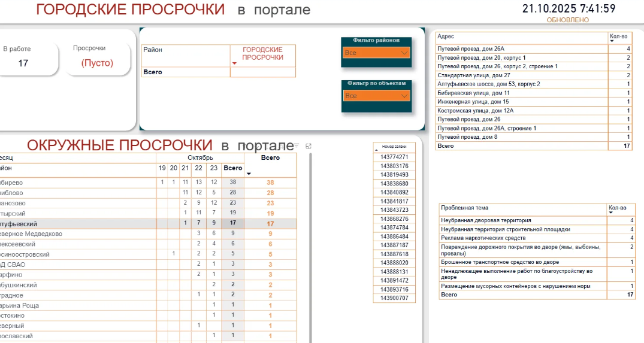Image resolution: width=644 pixels, height=343 pixels.
Task: Select topic Неубранная дворовая территория
Action: pos(486,220)
